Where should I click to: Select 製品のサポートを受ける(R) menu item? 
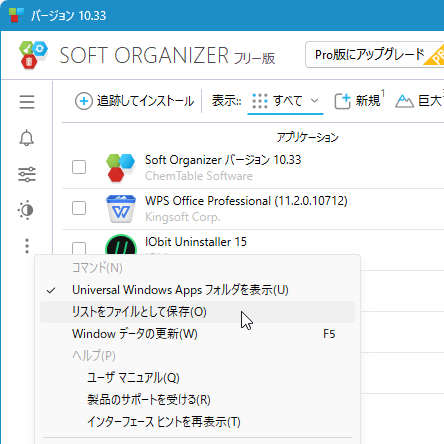point(197,400)
